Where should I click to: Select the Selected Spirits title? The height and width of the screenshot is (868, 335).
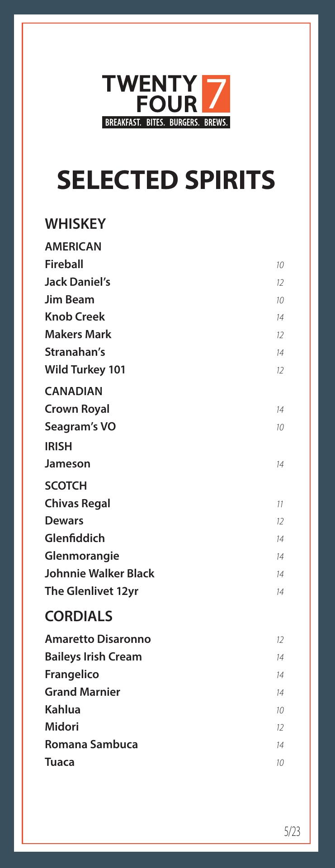click(166, 180)
